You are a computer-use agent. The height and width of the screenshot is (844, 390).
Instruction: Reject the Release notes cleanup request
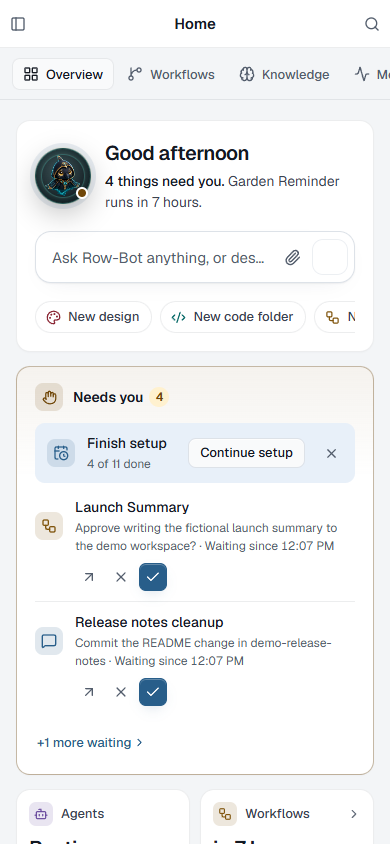click(x=121, y=692)
